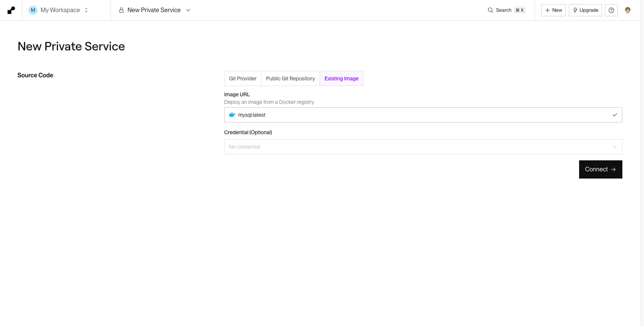
Task: Click the Connect button
Action: pos(600,169)
